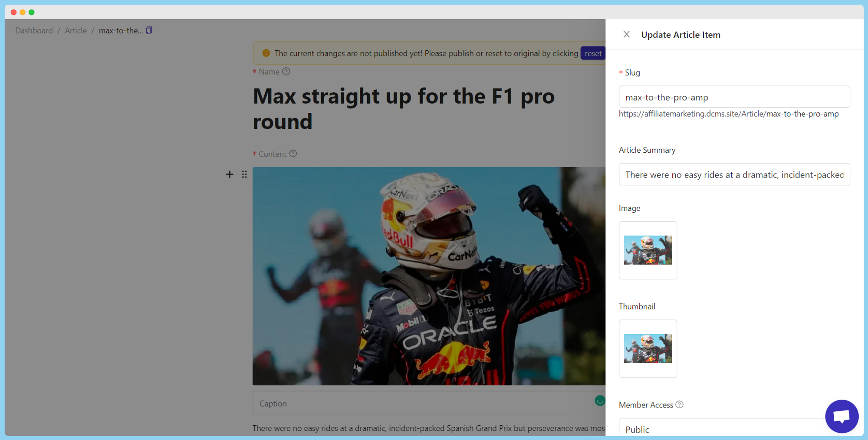The width and height of the screenshot is (868, 440).
Task: Click the Article Summary text field
Action: (x=734, y=174)
